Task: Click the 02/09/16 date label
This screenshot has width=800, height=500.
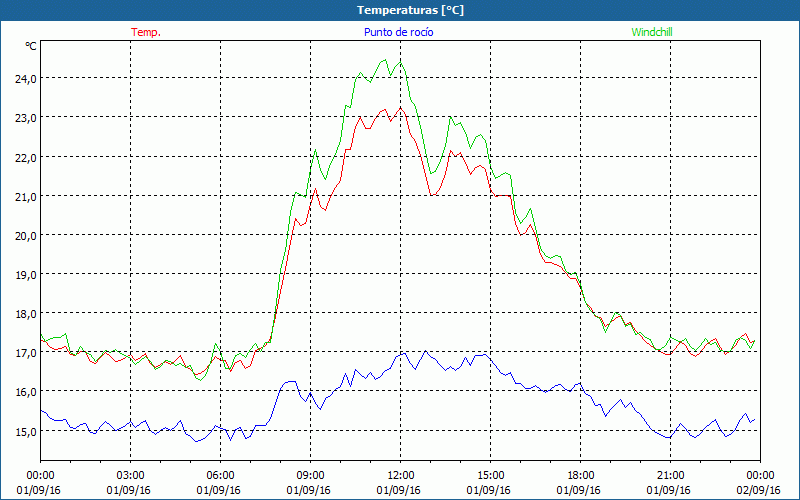Action: [758, 490]
